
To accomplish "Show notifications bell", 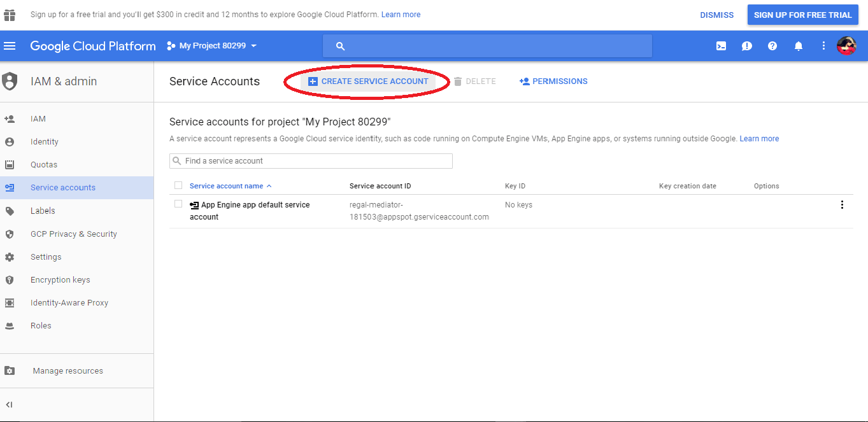I will 798,46.
